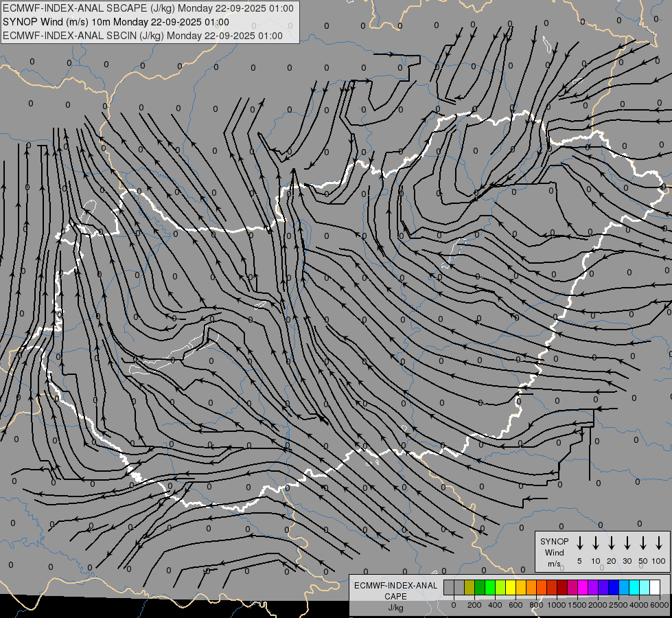672x618 pixels.
Task: Click the wind arrow above the 30 label
Action: (627, 543)
